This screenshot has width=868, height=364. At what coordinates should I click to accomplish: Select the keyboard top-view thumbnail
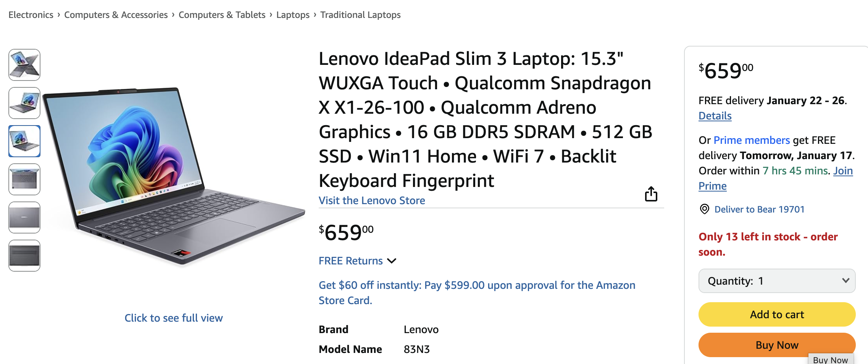(24, 179)
